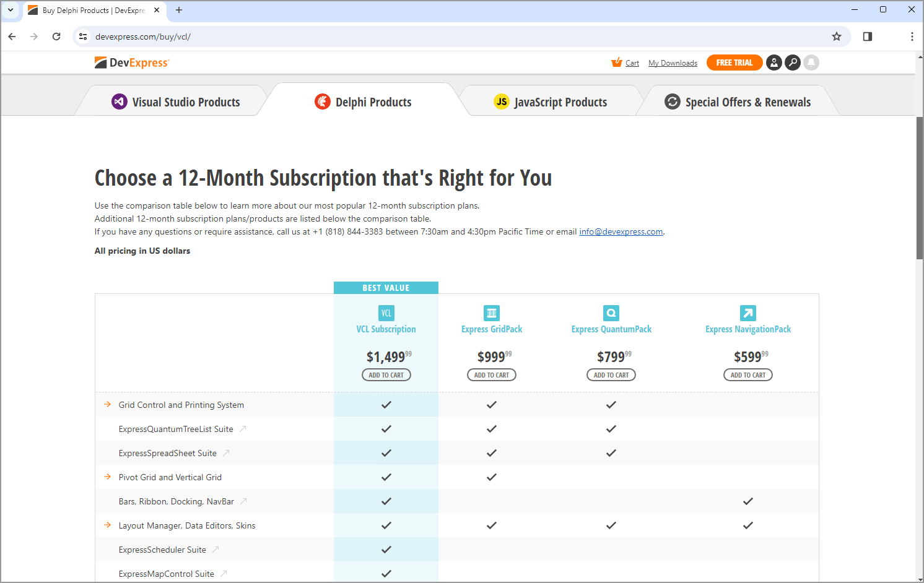924x583 pixels.
Task: Click the orange FREE TRIAL button
Action: click(734, 63)
